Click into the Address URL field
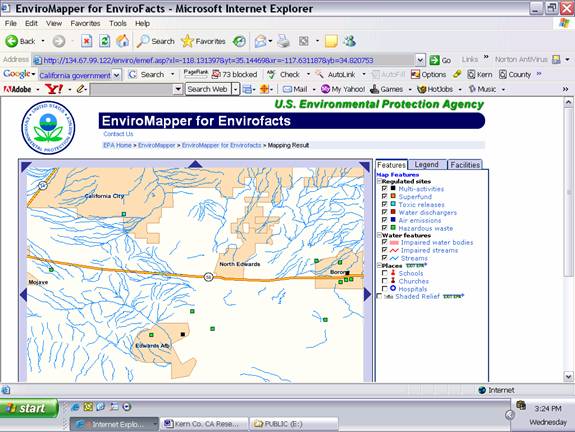This screenshot has width=575, height=432. click(224, 60)
